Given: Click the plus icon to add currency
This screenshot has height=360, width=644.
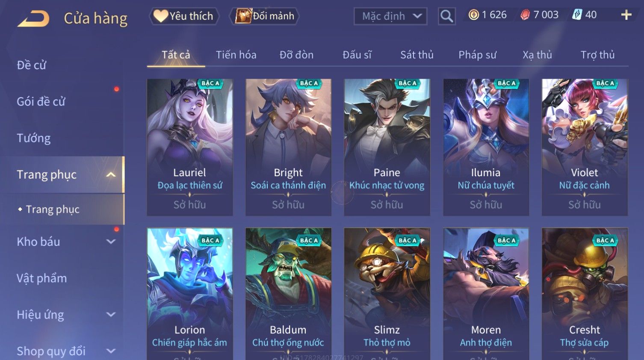Looking at the screenshot, I should coord(626,15).
